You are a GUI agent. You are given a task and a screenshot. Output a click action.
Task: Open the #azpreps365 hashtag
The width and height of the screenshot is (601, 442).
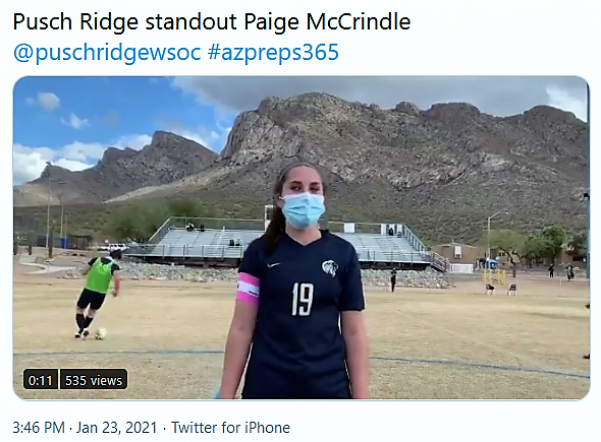[x=273, y=52]
